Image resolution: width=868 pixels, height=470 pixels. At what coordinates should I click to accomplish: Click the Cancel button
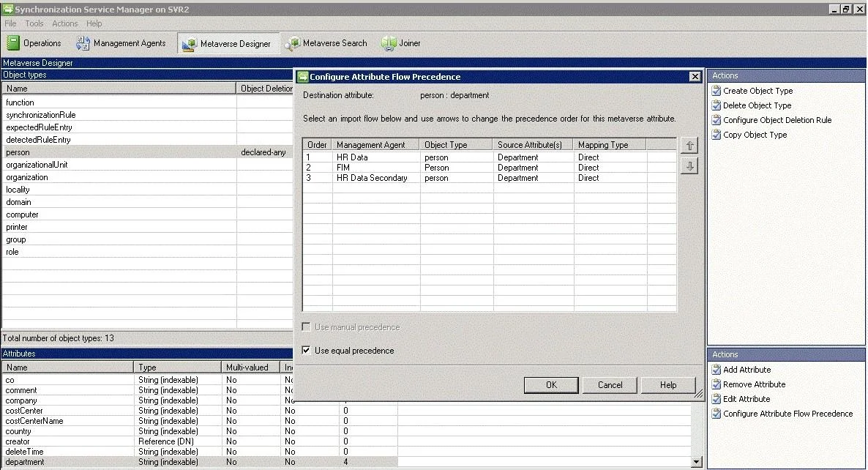tap(610, 385)
